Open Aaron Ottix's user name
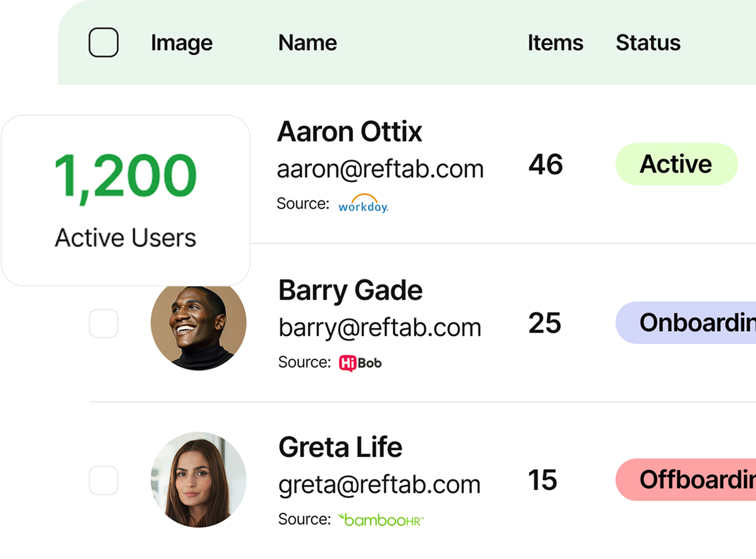 click(x=350, y=132)
